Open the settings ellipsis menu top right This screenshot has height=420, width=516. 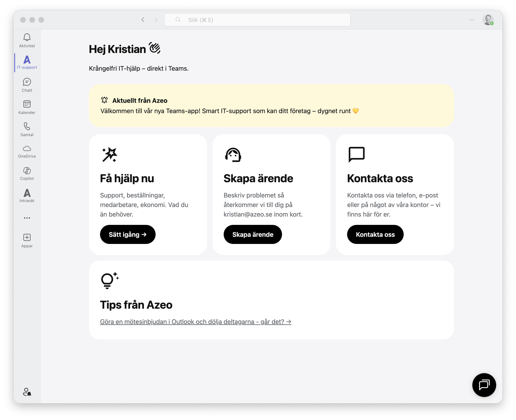[472, 19]
